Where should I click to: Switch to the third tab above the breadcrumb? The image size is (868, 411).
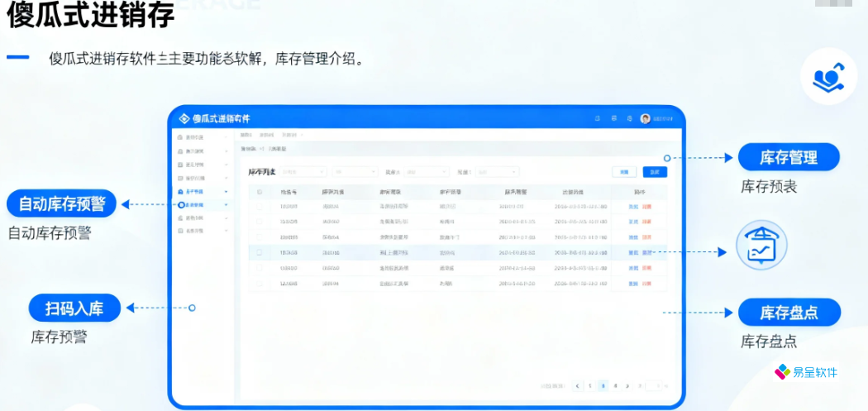tap(290, 135)
